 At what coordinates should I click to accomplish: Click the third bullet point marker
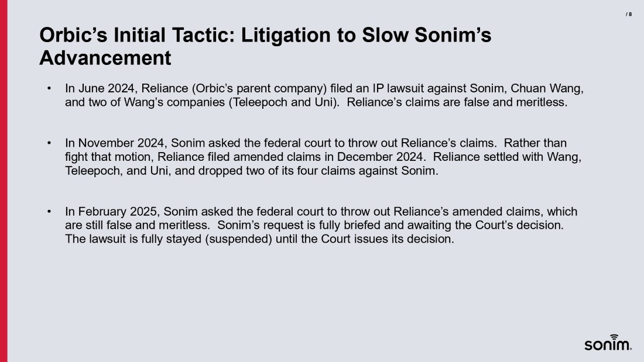coord(50,212)
